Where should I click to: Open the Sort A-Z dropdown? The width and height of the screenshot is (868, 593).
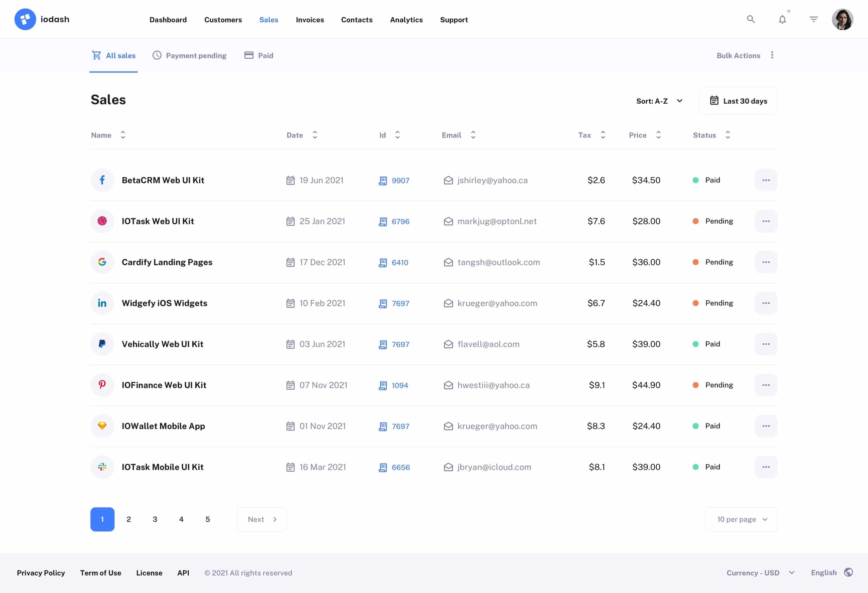click(x=660, y=100)
